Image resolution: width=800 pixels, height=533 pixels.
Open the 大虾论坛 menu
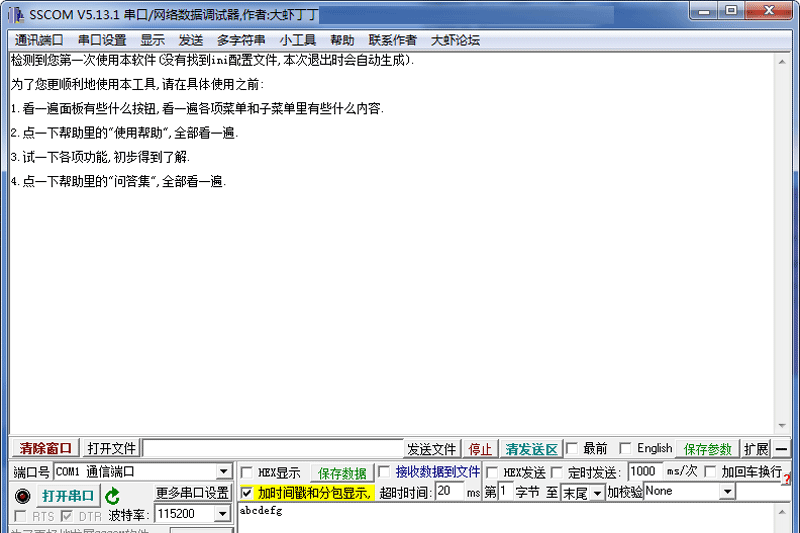[455, 40]
